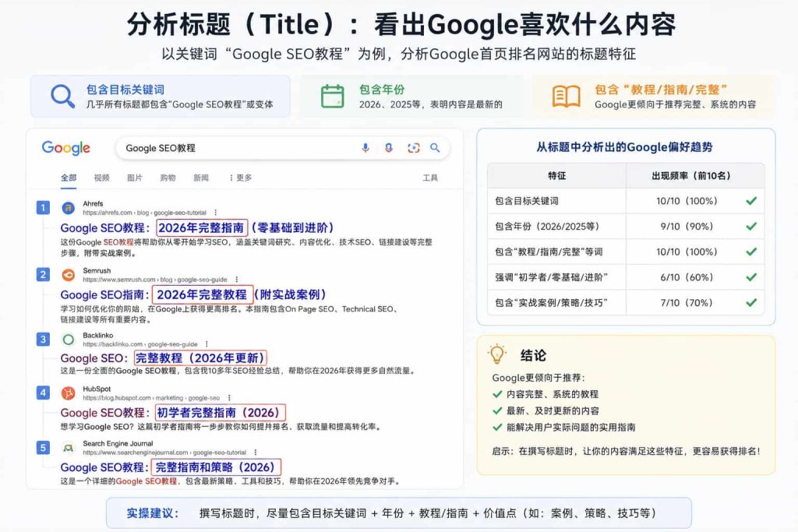
Task: Click the Backlinko site name text
Action: [x=98, y=335]
